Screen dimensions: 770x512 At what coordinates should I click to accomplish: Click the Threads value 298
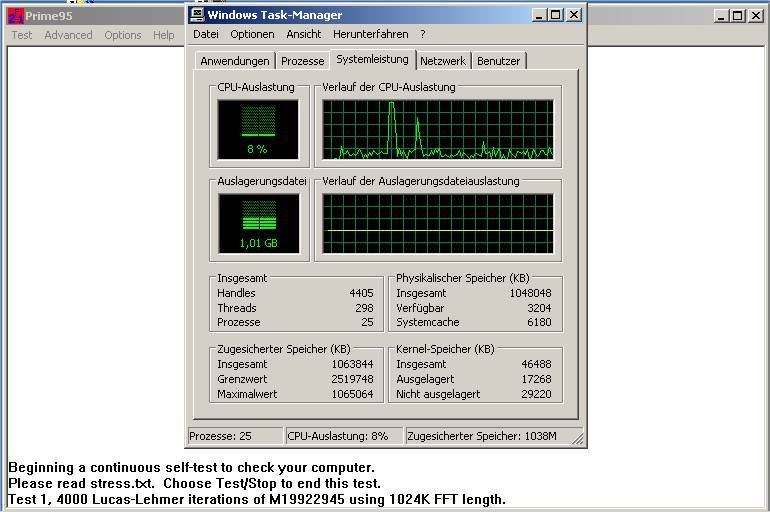pyautogui.click(x=364, y=308)
